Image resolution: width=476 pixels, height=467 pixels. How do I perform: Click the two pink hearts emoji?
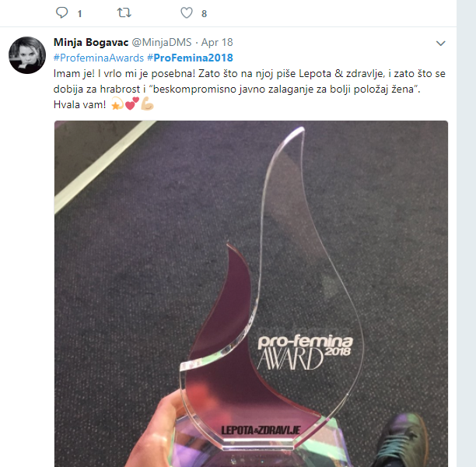[132, 104]
